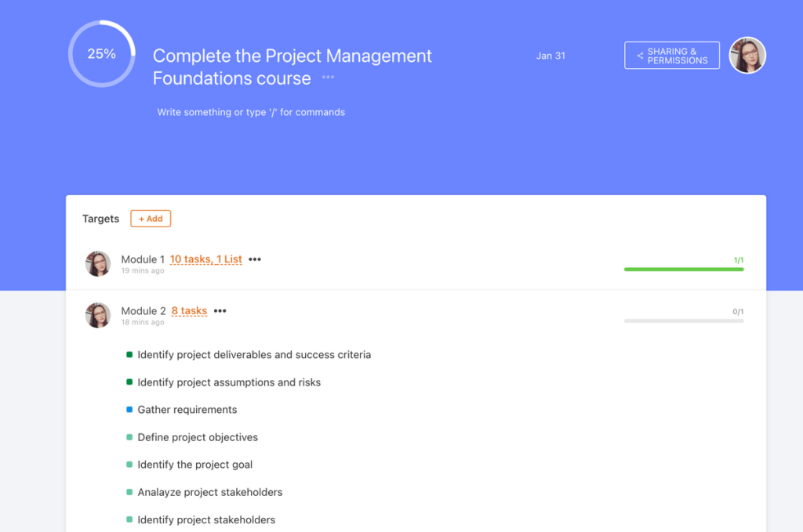Click the green status square on 'Identify project assumptions and risks'
The image size is (803, 532).
[130, 382]
